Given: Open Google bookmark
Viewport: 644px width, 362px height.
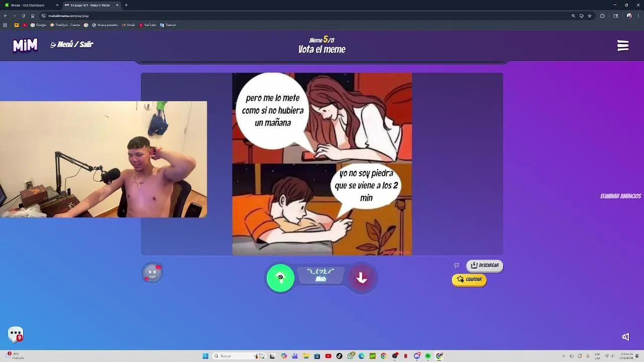Looking at the screenshot, I should pyautogui.click(x=38, y=25).
